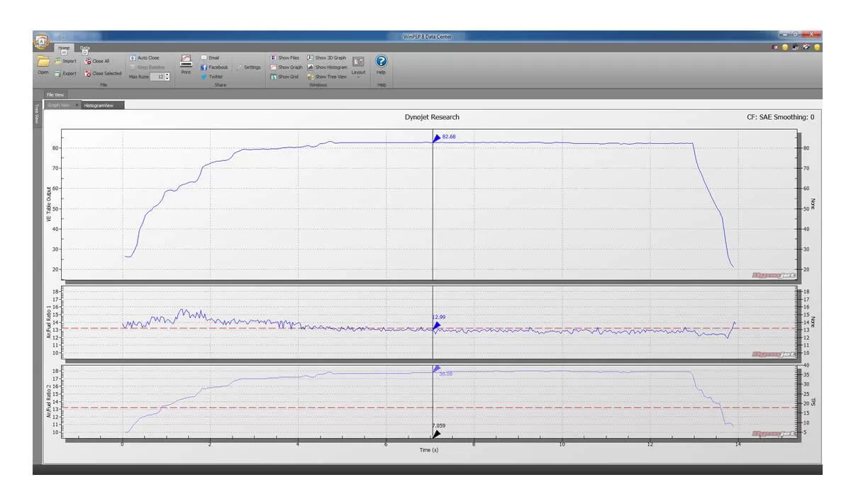
Task: Toggle the Auto Close option
Action: point(144,57)
